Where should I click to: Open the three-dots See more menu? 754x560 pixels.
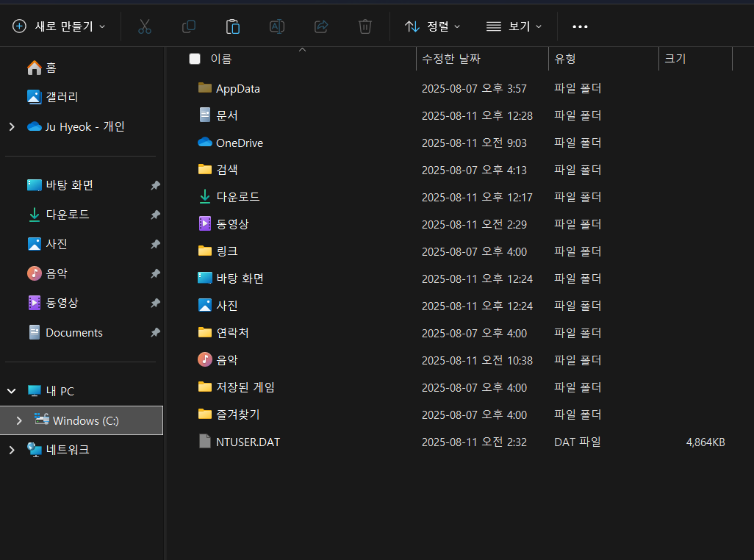click(x=580, y=26)
